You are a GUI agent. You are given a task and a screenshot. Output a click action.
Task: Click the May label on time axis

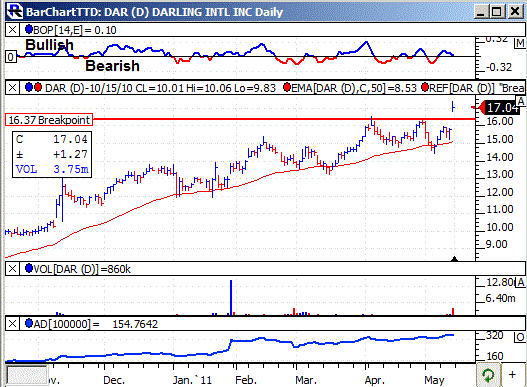(x=434, y=380)
